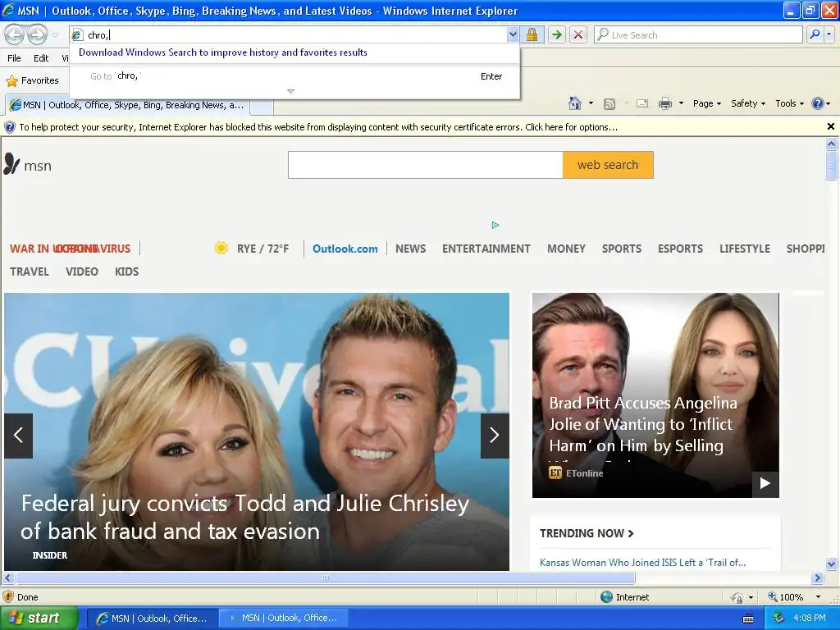This screenshot has width=840, height=630.
Task: Click the Live Search input box
Action: (699, 34)
